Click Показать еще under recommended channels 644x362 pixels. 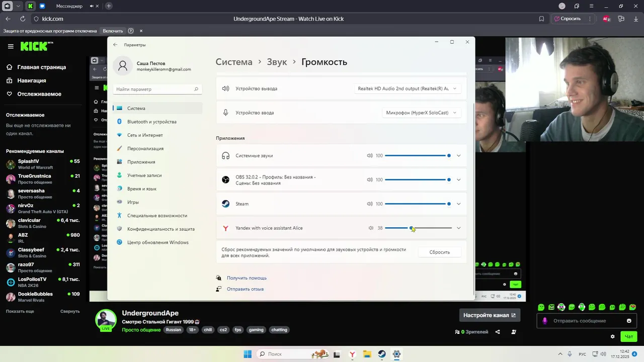[20, 311]
